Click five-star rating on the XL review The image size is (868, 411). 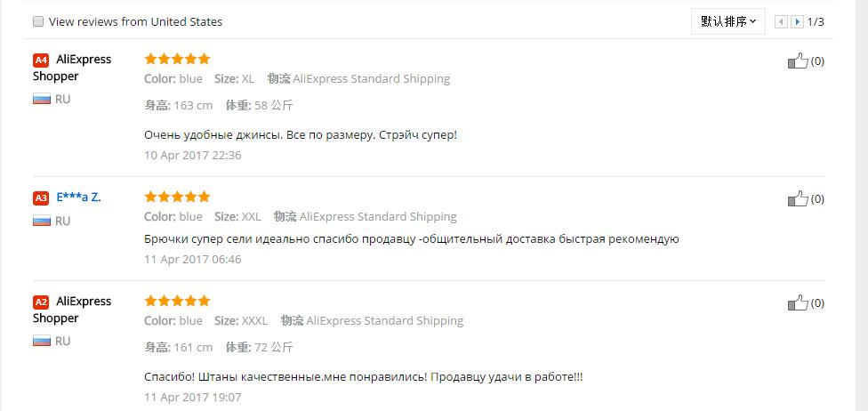coord(177,59)
